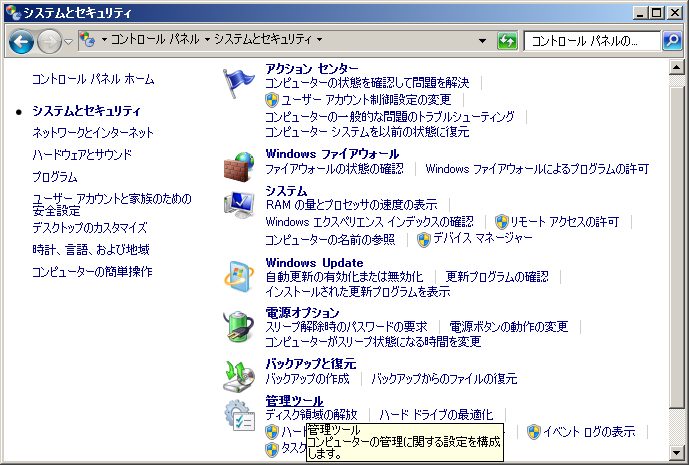This screenshot has width=689, height=465.
Task: Click the search magnifier button
Action: (x=672, y=41)
